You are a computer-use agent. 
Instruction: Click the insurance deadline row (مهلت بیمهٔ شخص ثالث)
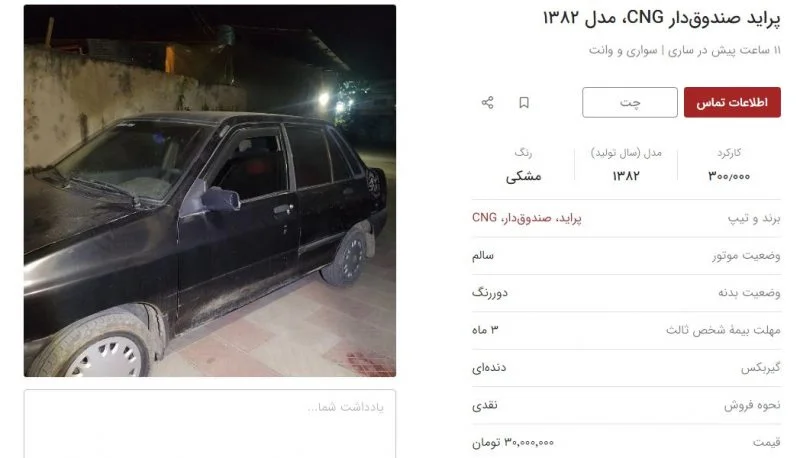tap(626, 330)
